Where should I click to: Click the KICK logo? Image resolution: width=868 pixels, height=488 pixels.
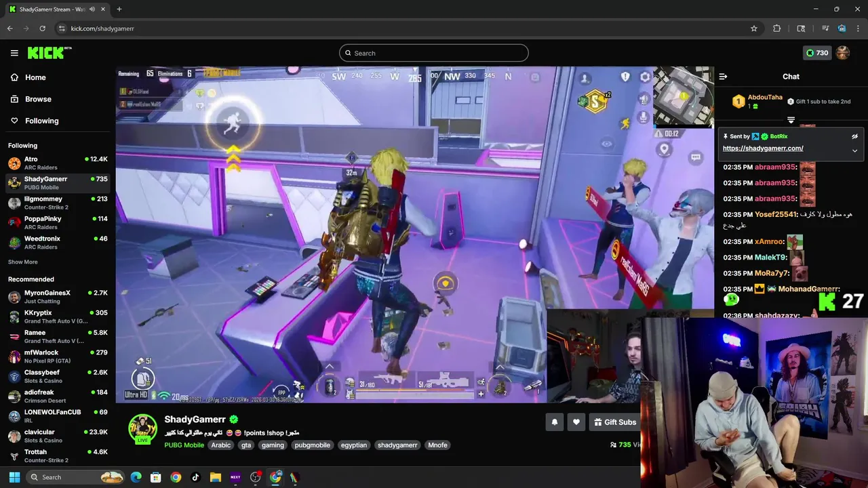point(50,53)
